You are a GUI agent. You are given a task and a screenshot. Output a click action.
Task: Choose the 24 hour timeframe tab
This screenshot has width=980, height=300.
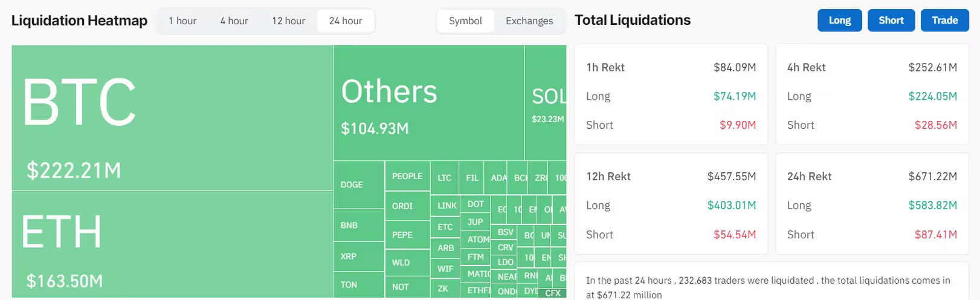pos(346,21)
